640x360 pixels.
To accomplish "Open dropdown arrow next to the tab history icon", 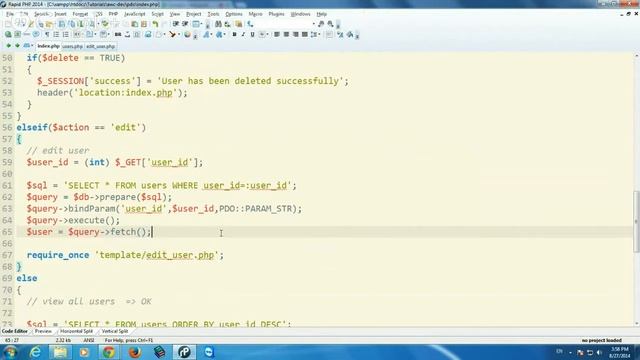I will point(32,46).
